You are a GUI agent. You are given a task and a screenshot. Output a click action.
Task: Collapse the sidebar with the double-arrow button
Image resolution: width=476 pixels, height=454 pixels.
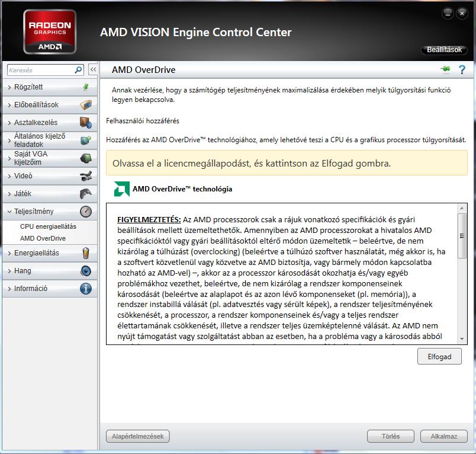(x=93, y=69)
